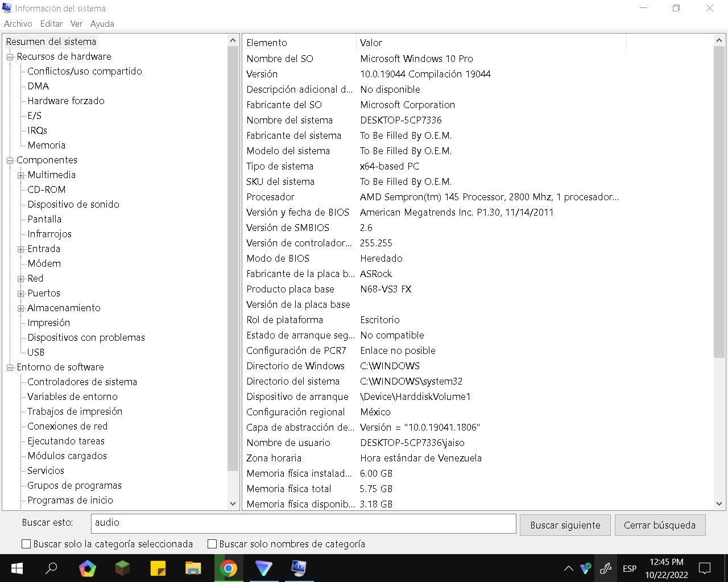Select 'Producto placa base' row
The height and width of the screenshot is (582, 728).
pos(435,289)
